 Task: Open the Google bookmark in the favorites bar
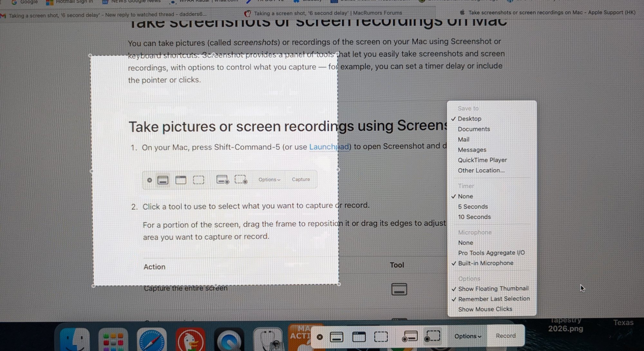click(25, 2)
